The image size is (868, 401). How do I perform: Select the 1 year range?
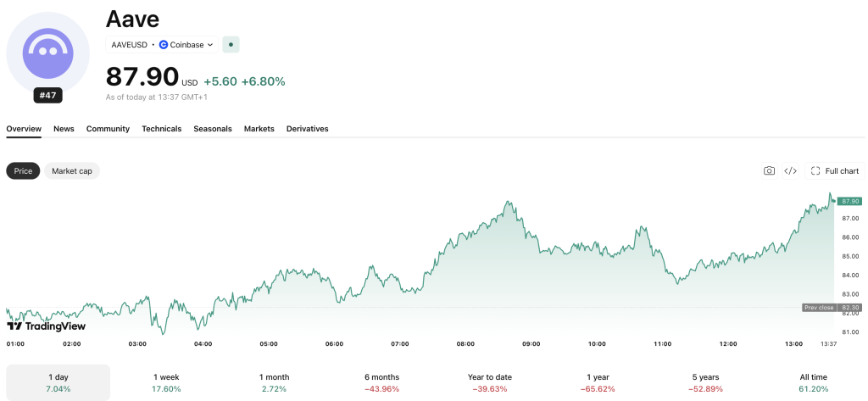(x=598, y=382)
